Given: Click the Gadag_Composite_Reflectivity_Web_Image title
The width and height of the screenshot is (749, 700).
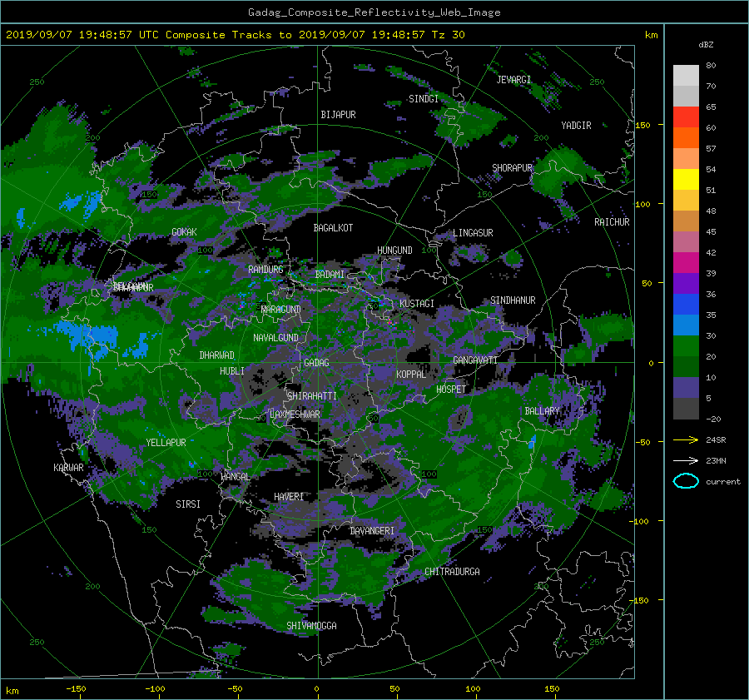Looking at the screenshot, I should 374,12.
